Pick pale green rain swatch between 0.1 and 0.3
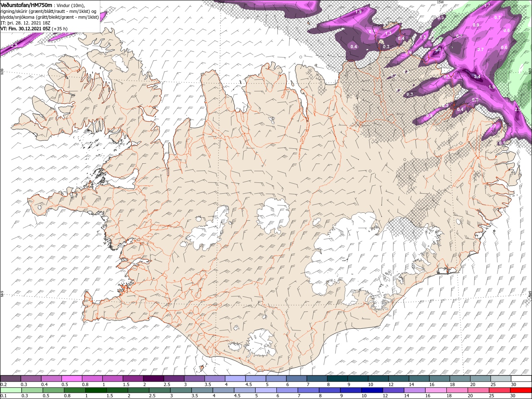The image size is (532, 399). (11, 390)
